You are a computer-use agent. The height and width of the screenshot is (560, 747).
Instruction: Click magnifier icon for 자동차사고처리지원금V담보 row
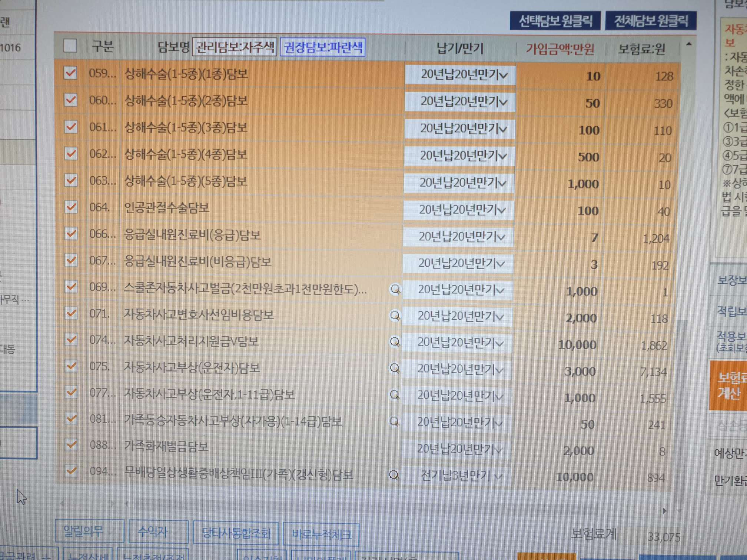click(395, 342)
